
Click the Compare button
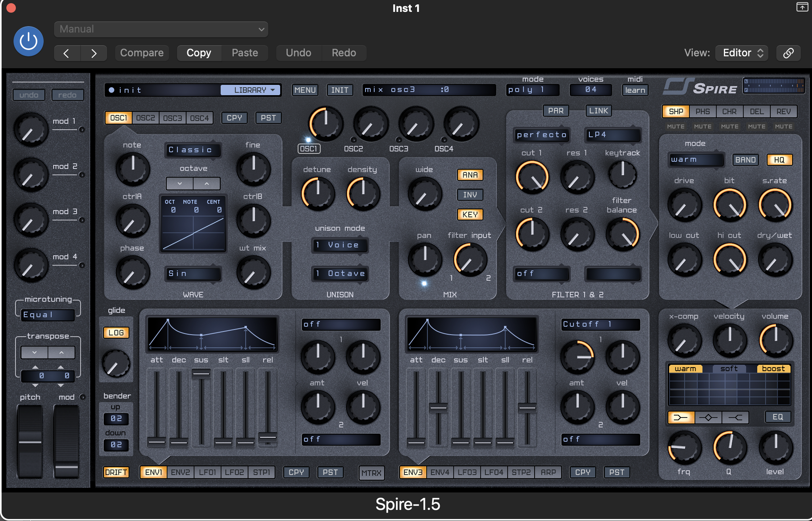point(142,53)
